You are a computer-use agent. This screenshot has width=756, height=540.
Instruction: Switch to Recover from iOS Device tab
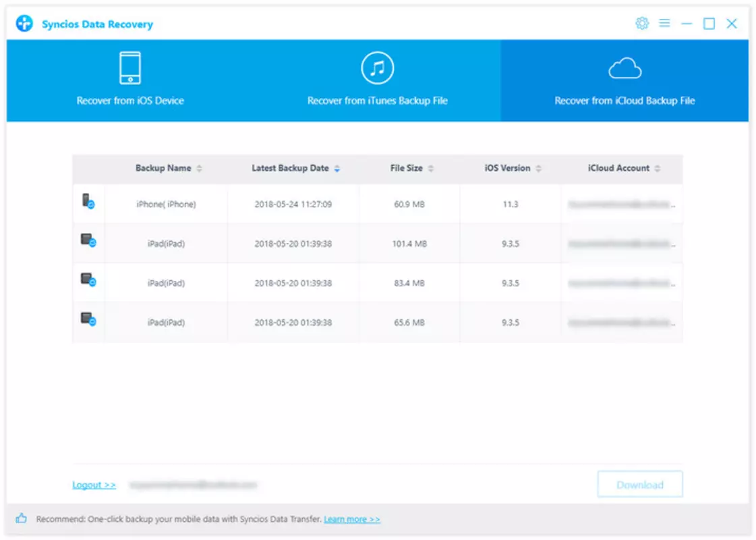(130, 80)
